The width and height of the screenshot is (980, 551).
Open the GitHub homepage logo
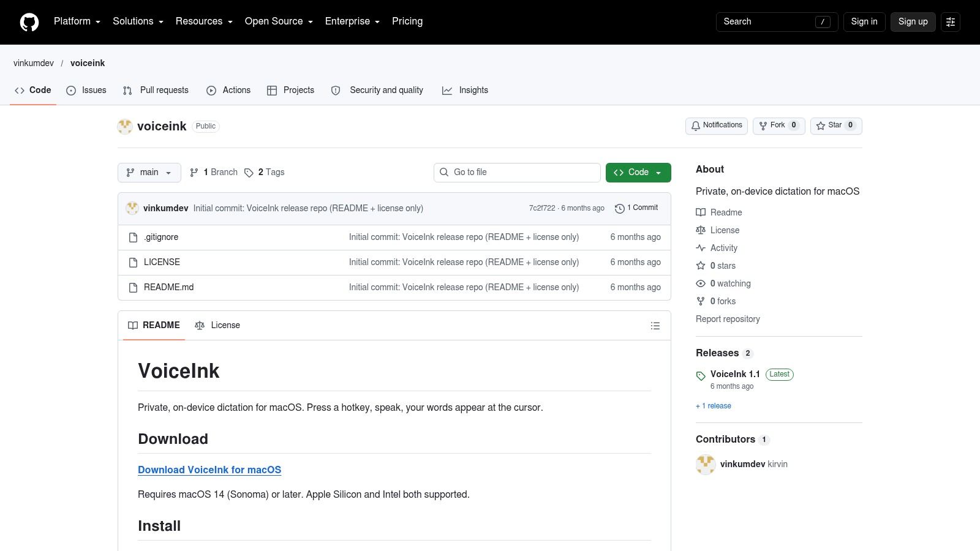click(x=29, y=22)
